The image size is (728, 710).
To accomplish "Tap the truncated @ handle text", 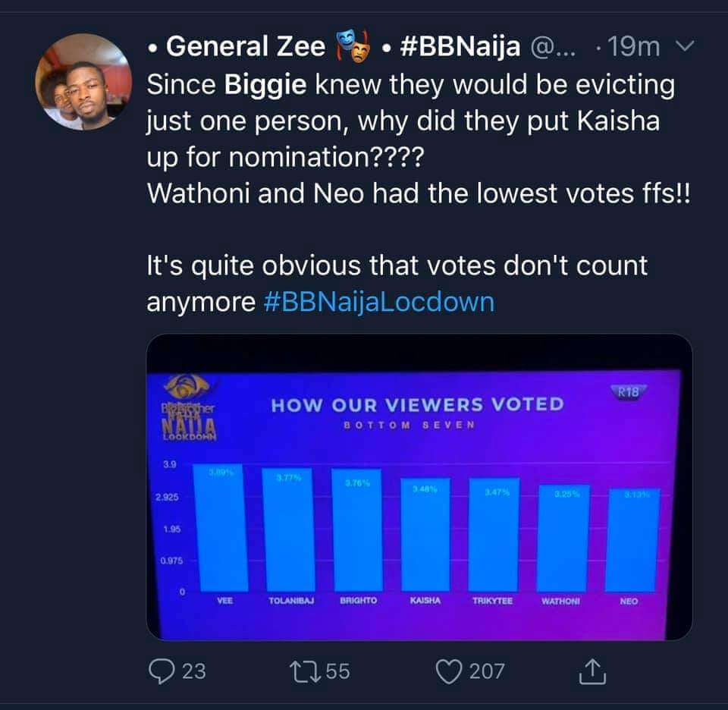I will [553, 47].
